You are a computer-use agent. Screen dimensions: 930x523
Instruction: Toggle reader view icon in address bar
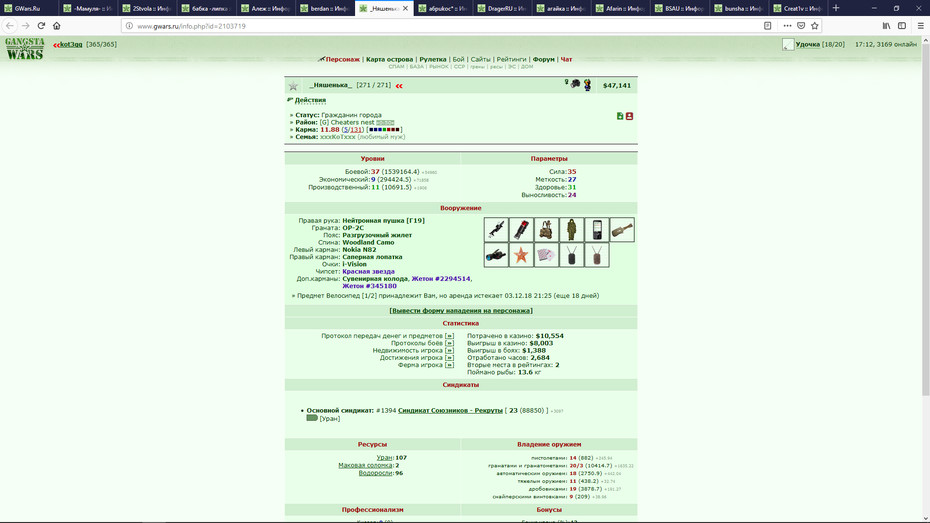(767, 25)
